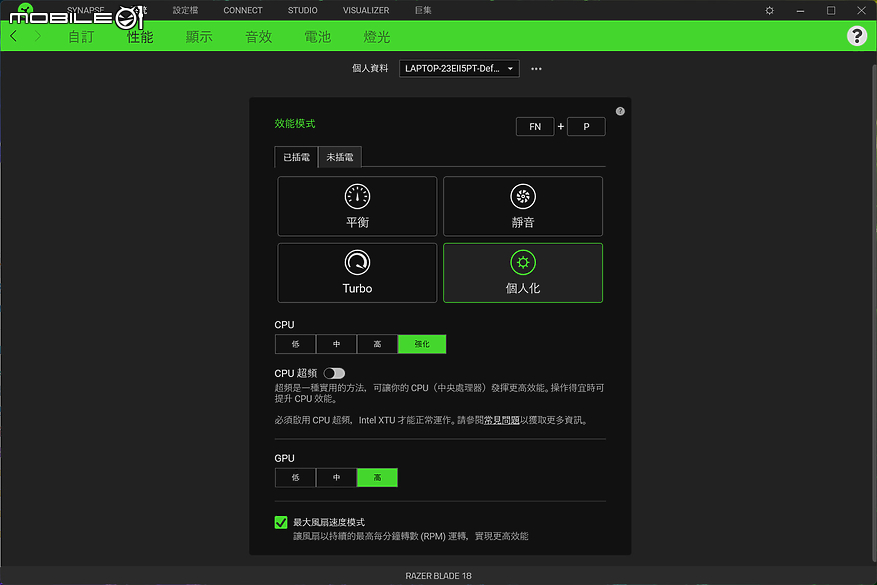This screenshot has width=877, height=585.
Task: Select the Turbo performance mode
Action: click(357, 272)
